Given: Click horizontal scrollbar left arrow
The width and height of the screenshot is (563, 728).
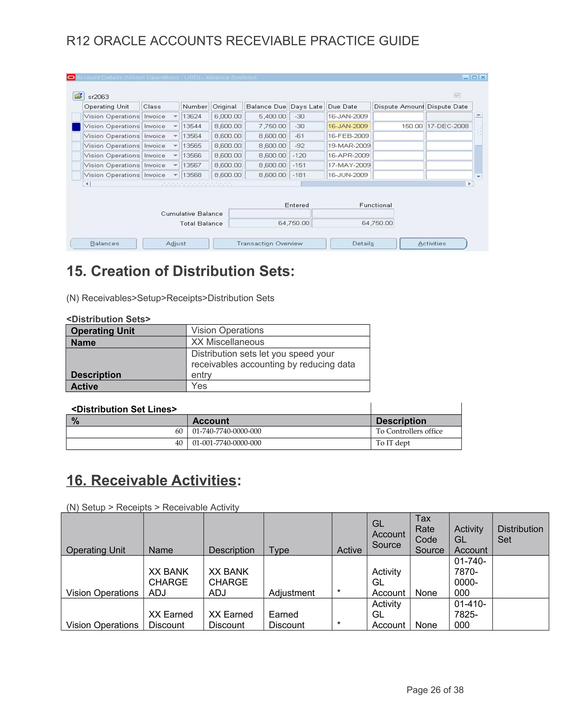Looking at the screenshot, I should (x=87, y=184).
